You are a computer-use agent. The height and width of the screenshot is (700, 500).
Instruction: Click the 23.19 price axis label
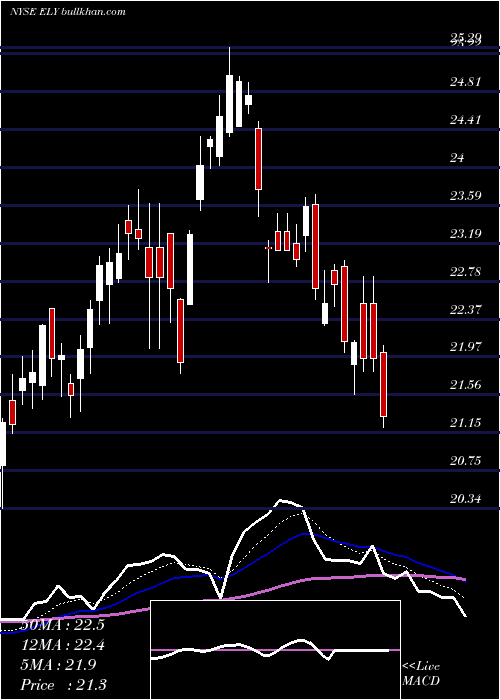pyautogui.click(x=466, y=233)
